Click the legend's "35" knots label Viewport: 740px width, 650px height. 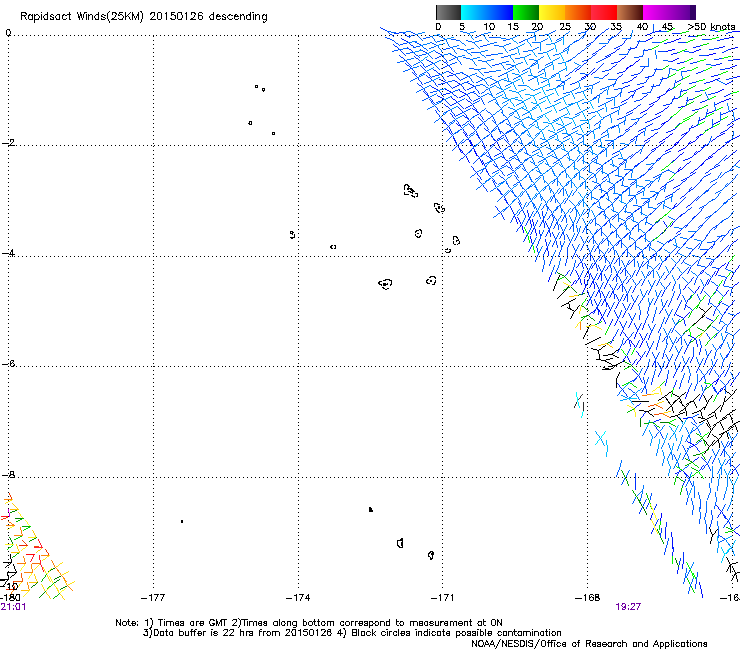(616, 27)
